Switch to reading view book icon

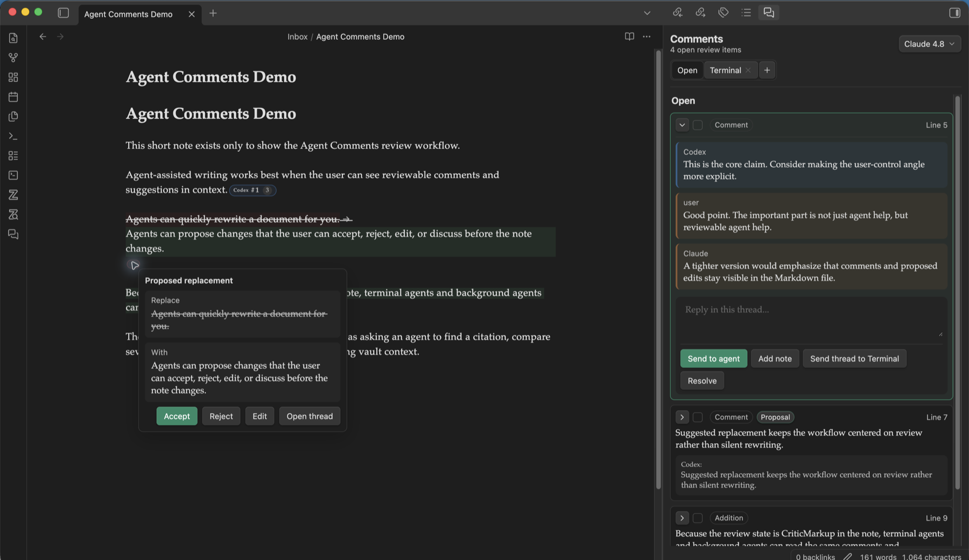pyautogui.click(x=629, y=37)
